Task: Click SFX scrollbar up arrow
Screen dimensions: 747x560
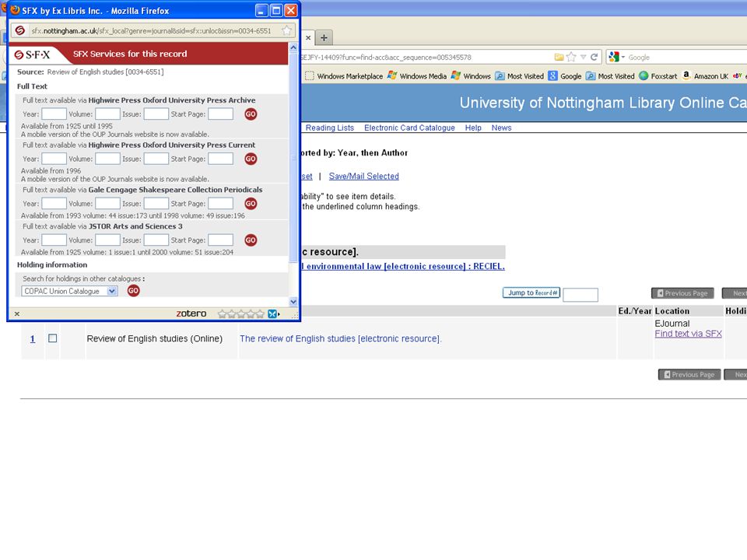Action: pos(293,47)
